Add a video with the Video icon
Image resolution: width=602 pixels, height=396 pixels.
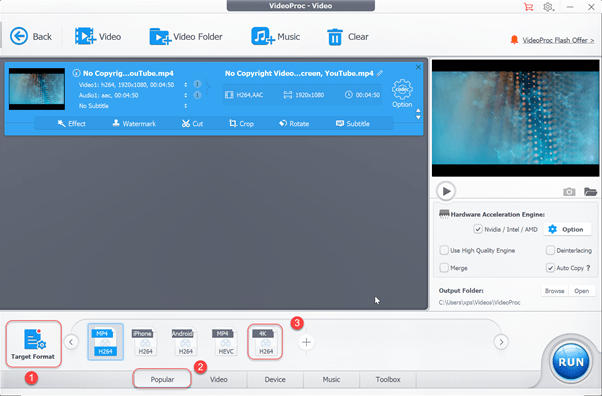85,36
